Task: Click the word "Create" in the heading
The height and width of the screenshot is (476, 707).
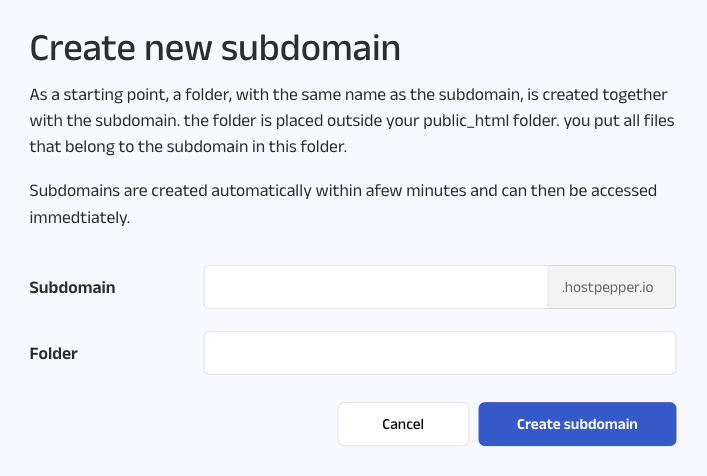Action: click(82, 47)
